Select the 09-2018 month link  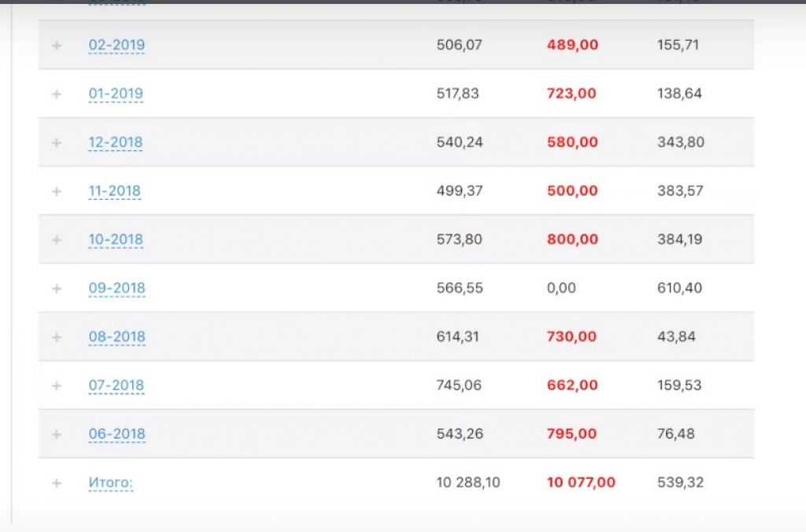116,289
